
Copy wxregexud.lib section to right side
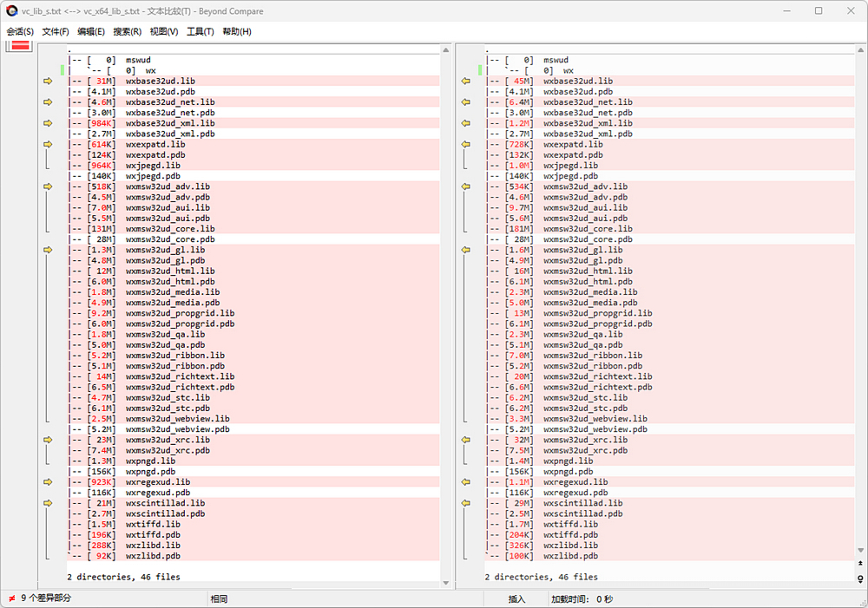[x=48, y=482]
